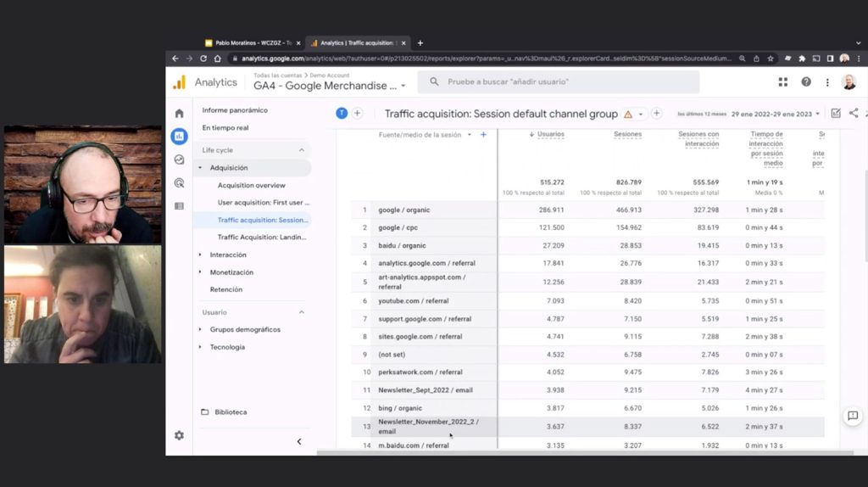Select Acquisition overview in sidebar
Screen dimensions: 868x487
tap(251, 185)
